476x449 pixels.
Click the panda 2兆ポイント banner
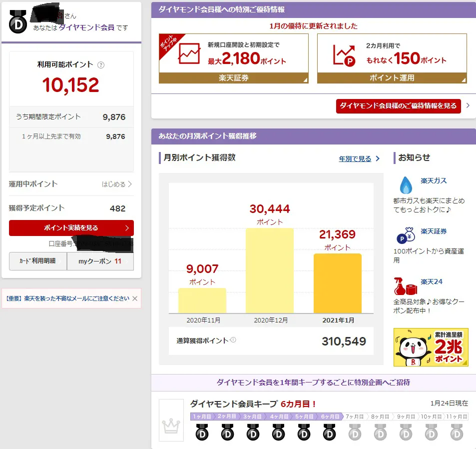click(431, 347)
